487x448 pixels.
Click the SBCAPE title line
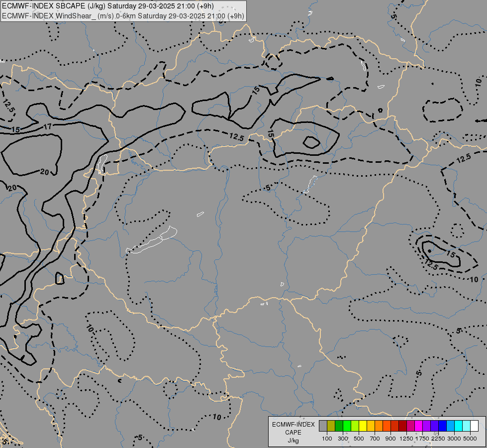(x=107, y=6)
